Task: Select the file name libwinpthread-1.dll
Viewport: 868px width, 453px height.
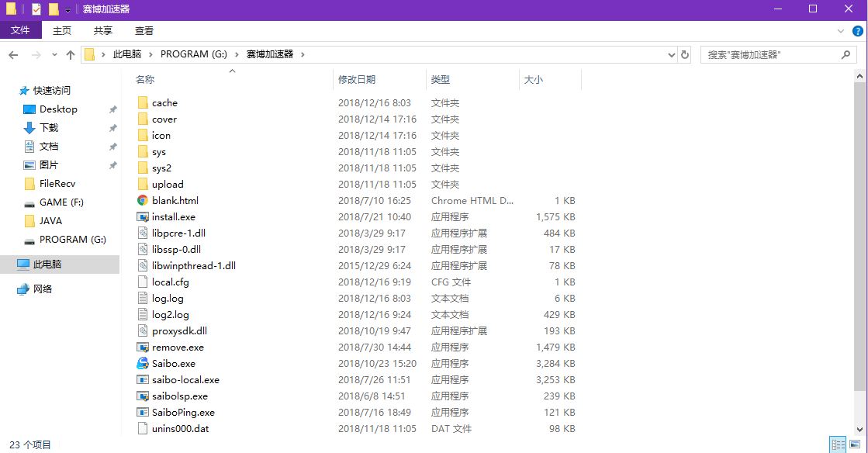Action: (x=194, y=266)
